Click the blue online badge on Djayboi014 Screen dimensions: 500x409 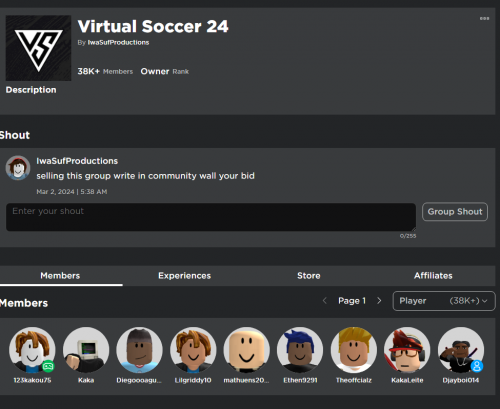tap(477, 366)
